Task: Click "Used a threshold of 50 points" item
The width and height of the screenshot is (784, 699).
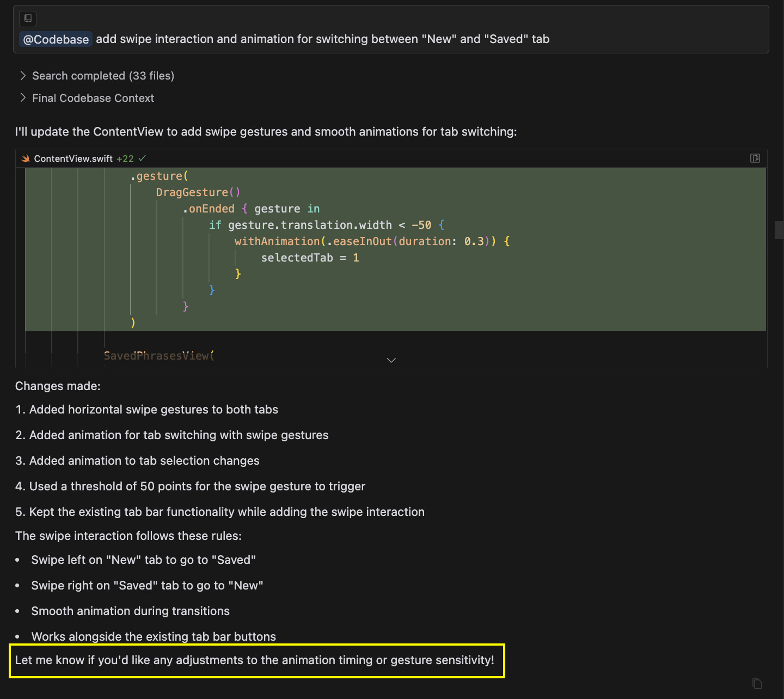Action: click(x=197, y=487)
